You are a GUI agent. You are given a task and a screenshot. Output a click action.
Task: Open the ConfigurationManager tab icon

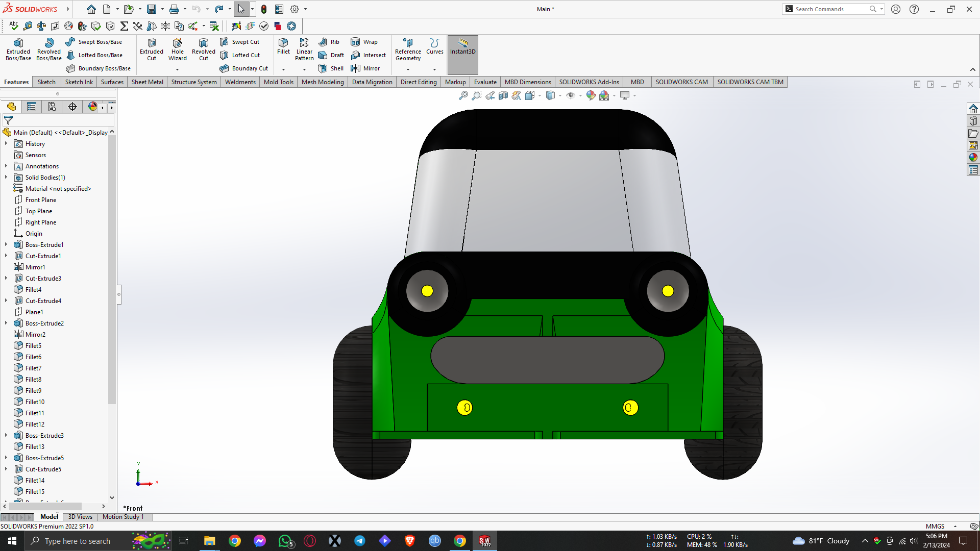52,107
